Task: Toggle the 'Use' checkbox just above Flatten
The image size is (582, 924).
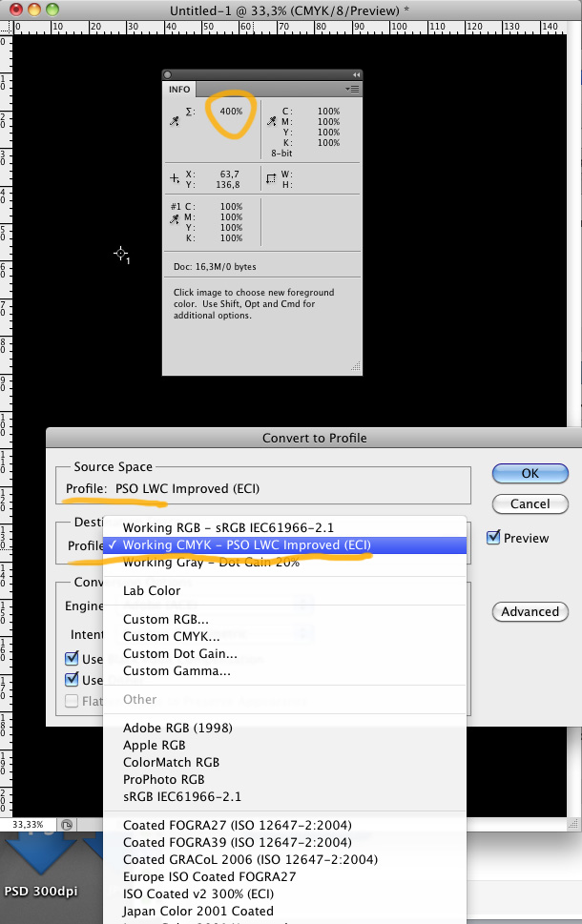Action: coord(72,680)
